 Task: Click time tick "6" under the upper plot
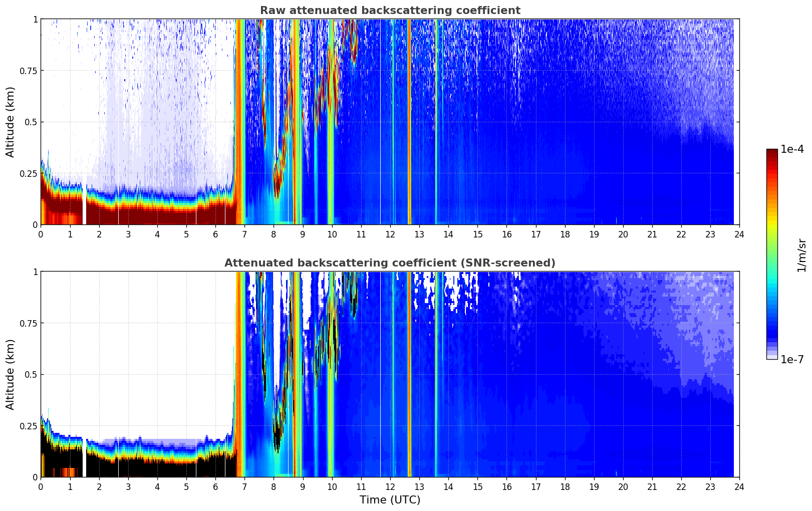point(215,234)
